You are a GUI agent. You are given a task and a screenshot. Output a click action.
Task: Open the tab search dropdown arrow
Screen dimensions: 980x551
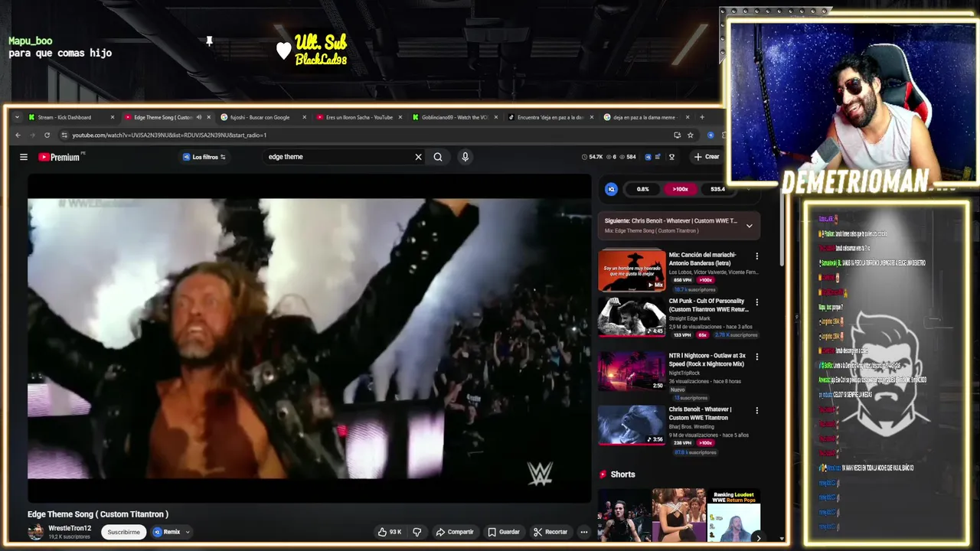17,117
